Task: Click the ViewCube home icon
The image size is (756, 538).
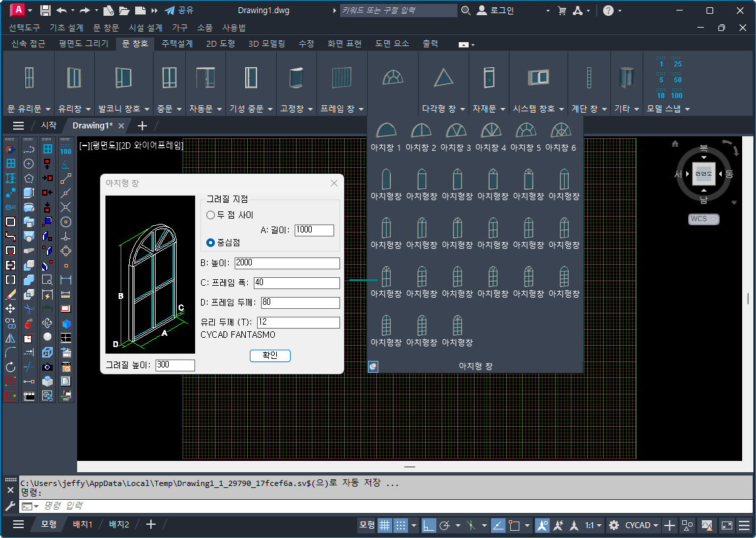Action: [x=675, y=144]
